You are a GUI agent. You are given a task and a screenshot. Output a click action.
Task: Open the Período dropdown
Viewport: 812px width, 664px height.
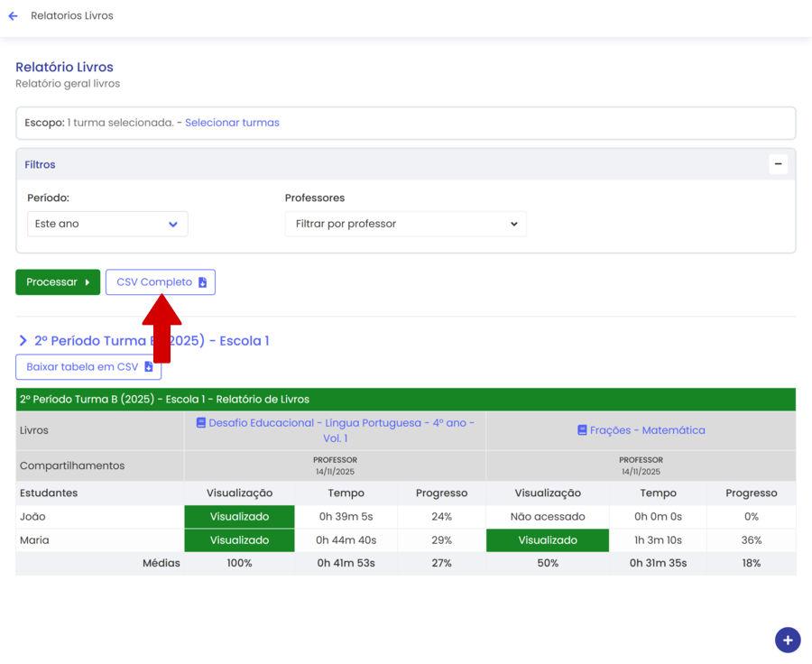tap(107, 224)
